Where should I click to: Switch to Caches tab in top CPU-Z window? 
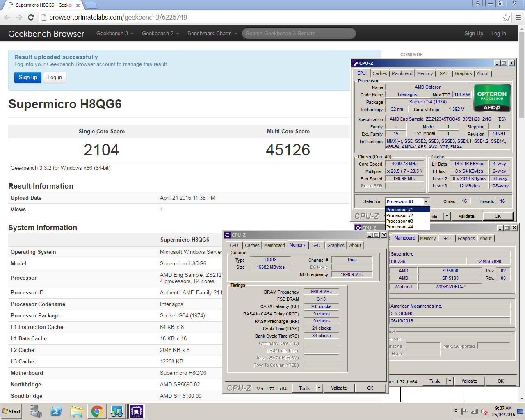[379, 73]
